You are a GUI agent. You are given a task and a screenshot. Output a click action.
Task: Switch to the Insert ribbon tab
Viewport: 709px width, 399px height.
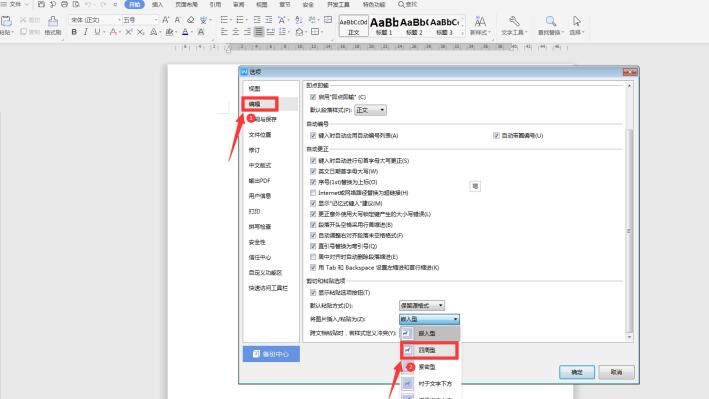point(157,5)
